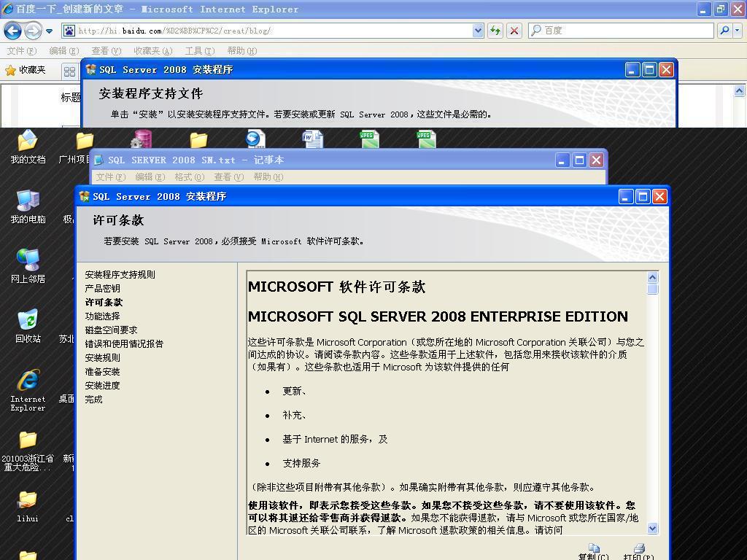Click the 复制 copy icon in license page
Screen dimensions: 747x560
pos(593,549)
